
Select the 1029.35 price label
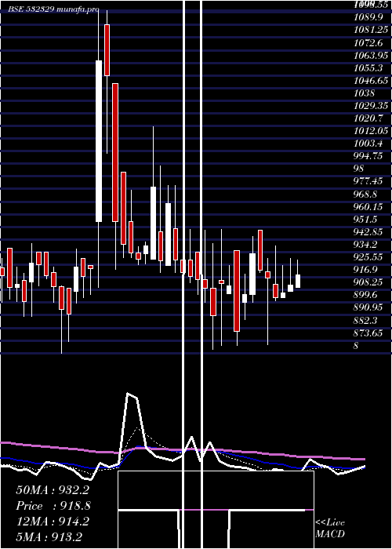pyautogui.click(x=371, y=105)
